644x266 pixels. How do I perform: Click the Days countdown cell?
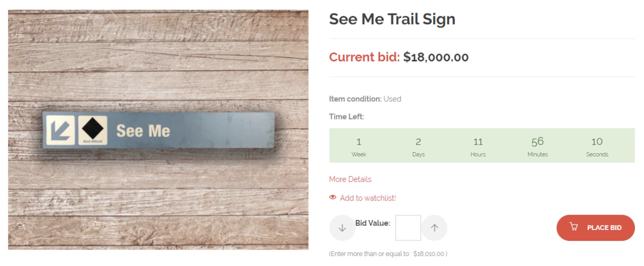[418, 146]
